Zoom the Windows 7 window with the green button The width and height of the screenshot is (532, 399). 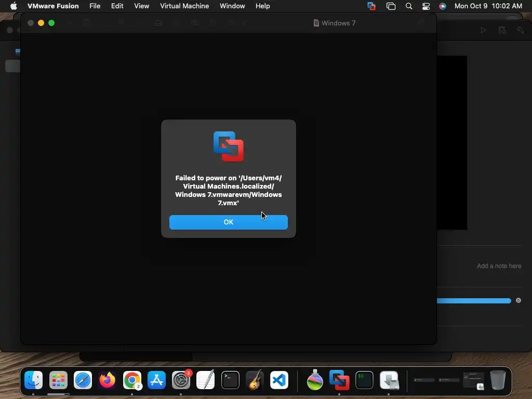click(x=51, y=23)
